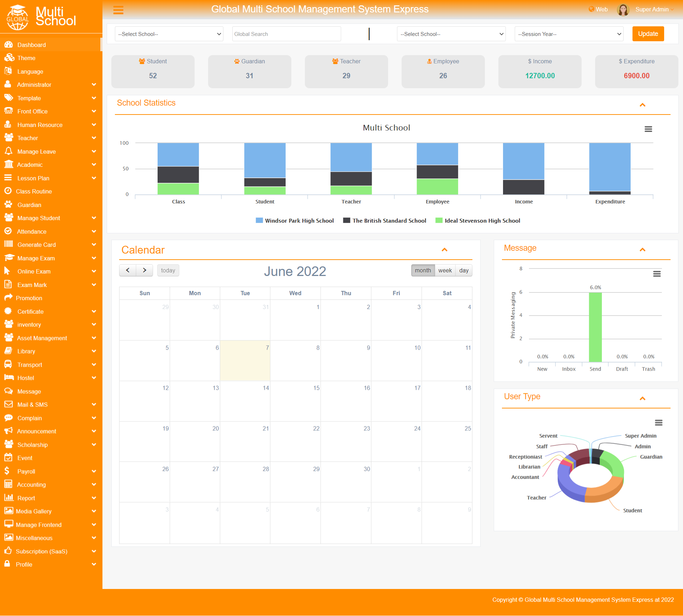Open the Session Year dropdown
The image size is (683, 616).
tap(569, 34)
